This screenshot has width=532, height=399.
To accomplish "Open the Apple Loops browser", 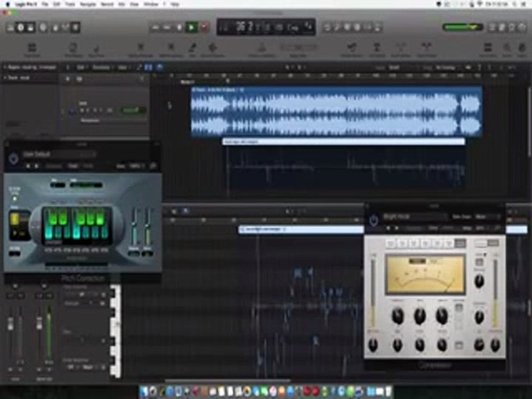I will click(x=512, y=28).
